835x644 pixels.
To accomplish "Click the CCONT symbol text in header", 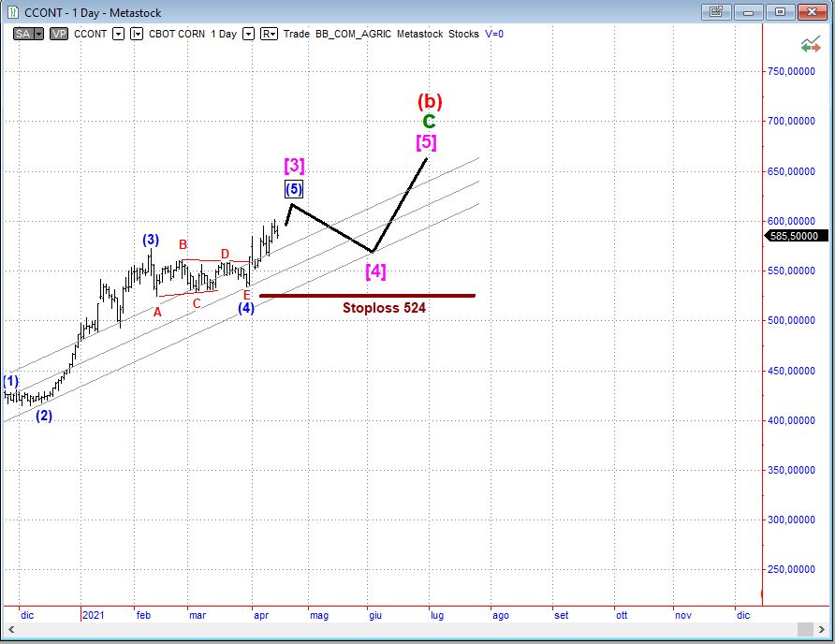I will [90, 34].
